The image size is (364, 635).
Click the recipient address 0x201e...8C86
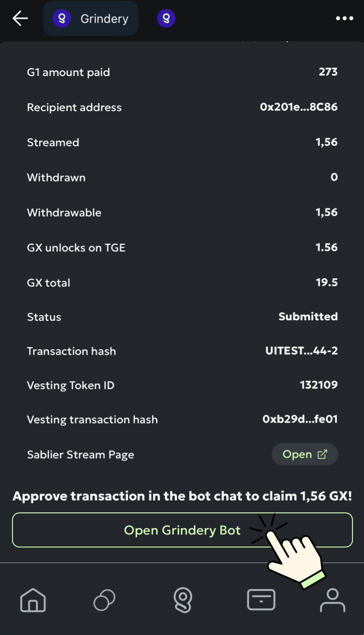coord(299,107)
